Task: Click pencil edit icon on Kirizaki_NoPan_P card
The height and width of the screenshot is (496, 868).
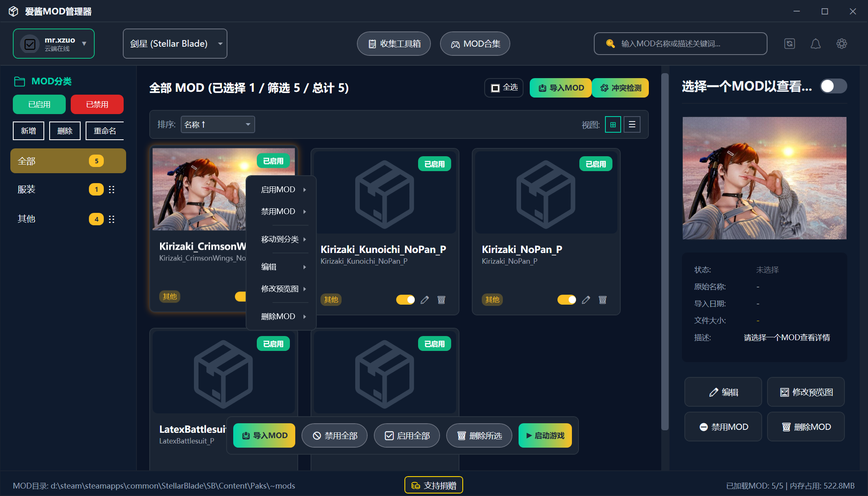Action: [x=586, y=300]
